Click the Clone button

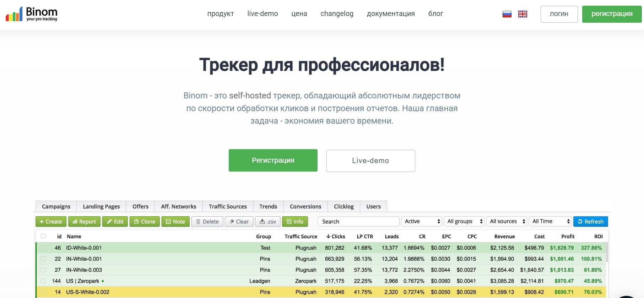145,221
